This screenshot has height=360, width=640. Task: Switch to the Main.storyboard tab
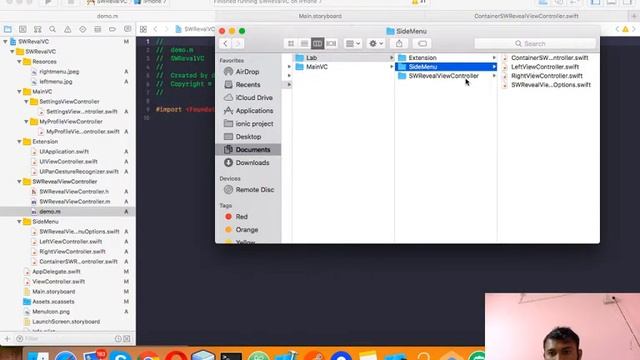320,16
